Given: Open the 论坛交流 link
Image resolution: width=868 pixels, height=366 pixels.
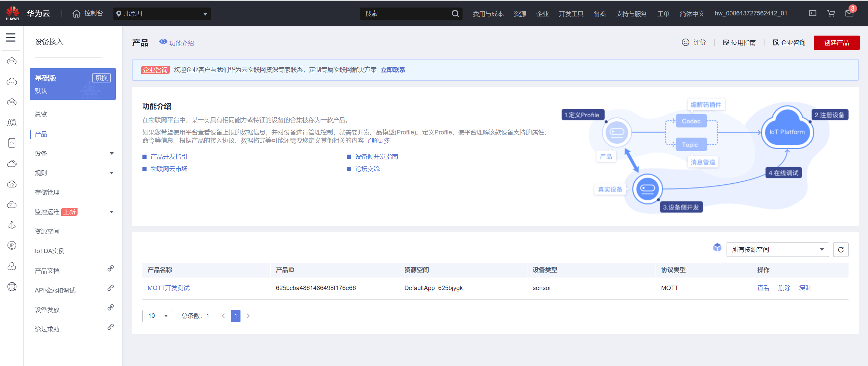Looking at the screenshot, I should coord(367,169).
